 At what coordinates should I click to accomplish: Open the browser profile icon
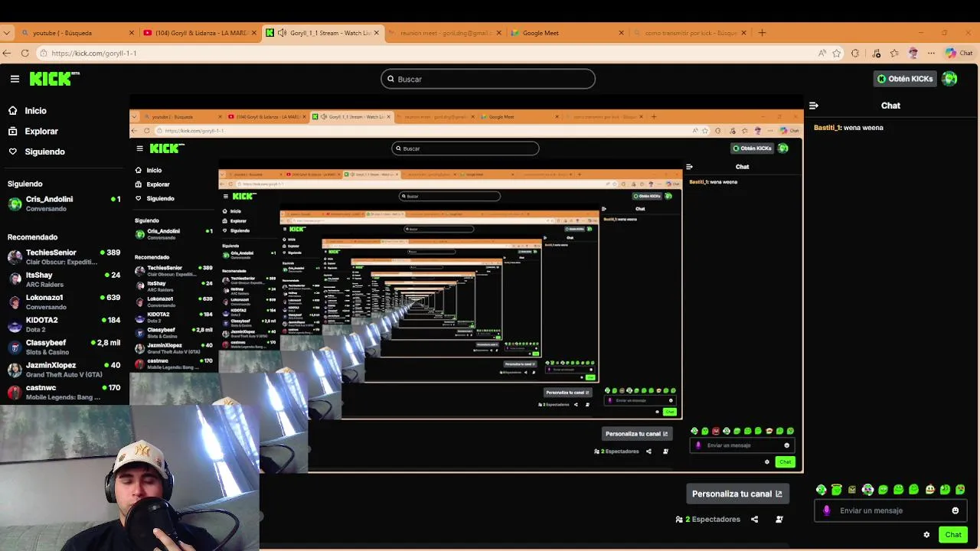[913, 53]
